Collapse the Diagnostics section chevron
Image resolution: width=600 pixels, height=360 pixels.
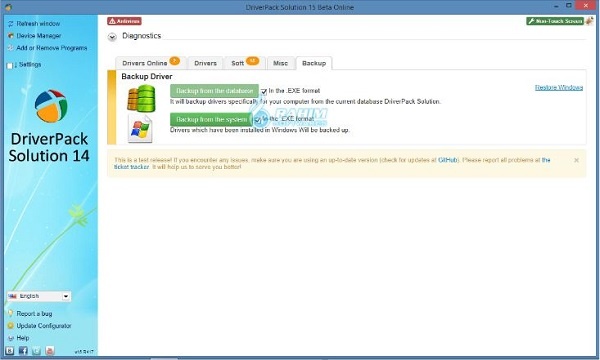pyautogui.click(x=112, y=37)
